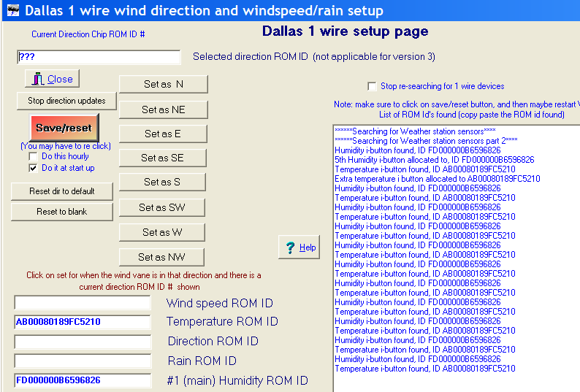Click 'Rain ROM ID' label
Screen dimensions: 580x392
(x=202, y=361)
